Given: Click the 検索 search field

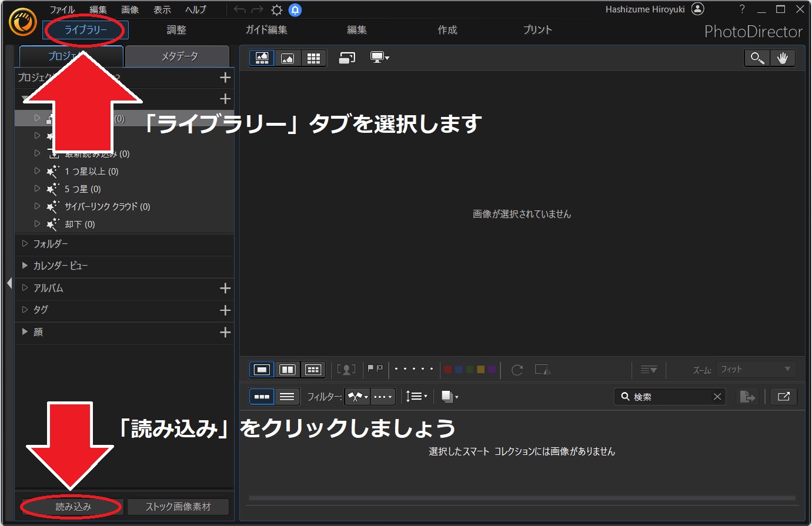Looking at the screenshot, I should click(670, 396).
